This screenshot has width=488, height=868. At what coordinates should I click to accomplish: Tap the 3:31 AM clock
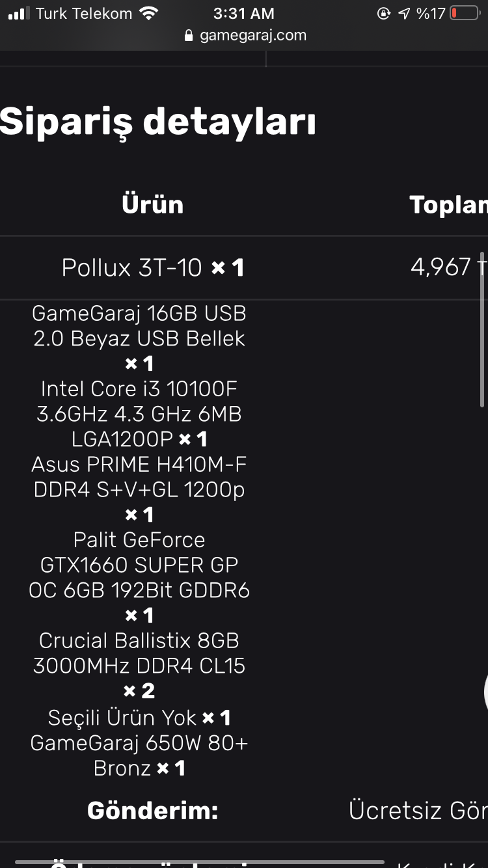click(x=243, y=13)
